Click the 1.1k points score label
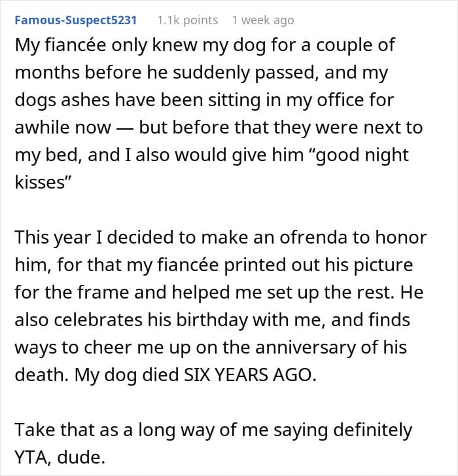 (x=187, y=20)
